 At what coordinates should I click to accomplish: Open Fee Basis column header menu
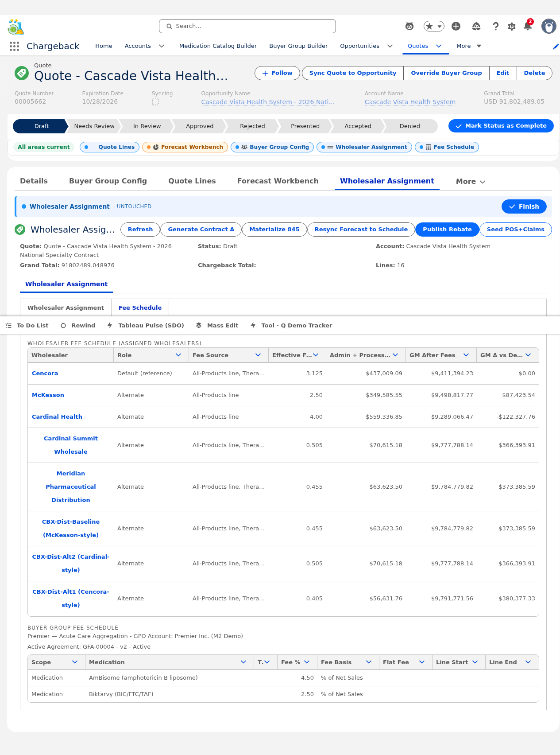pos(369,662)
